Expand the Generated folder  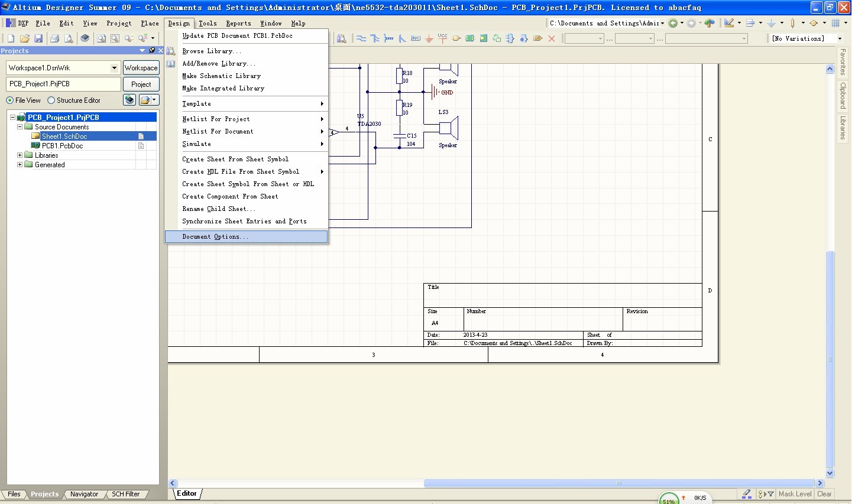pyautogui.click(x=20, y=164)
